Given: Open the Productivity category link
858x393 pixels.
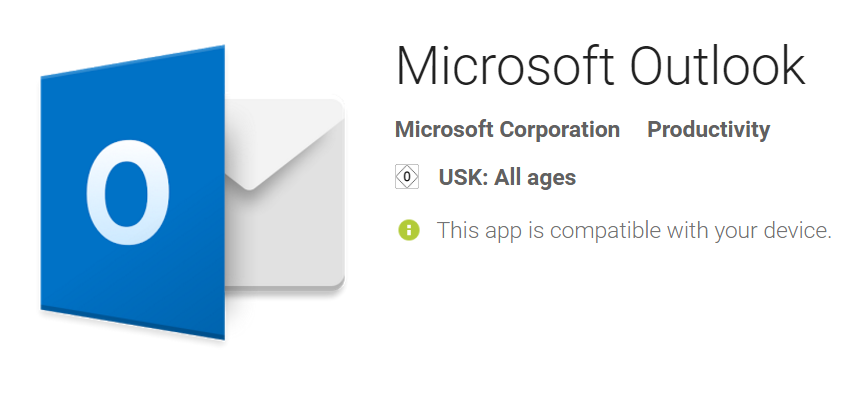Looking at the screenshot, I should [709, 130].
